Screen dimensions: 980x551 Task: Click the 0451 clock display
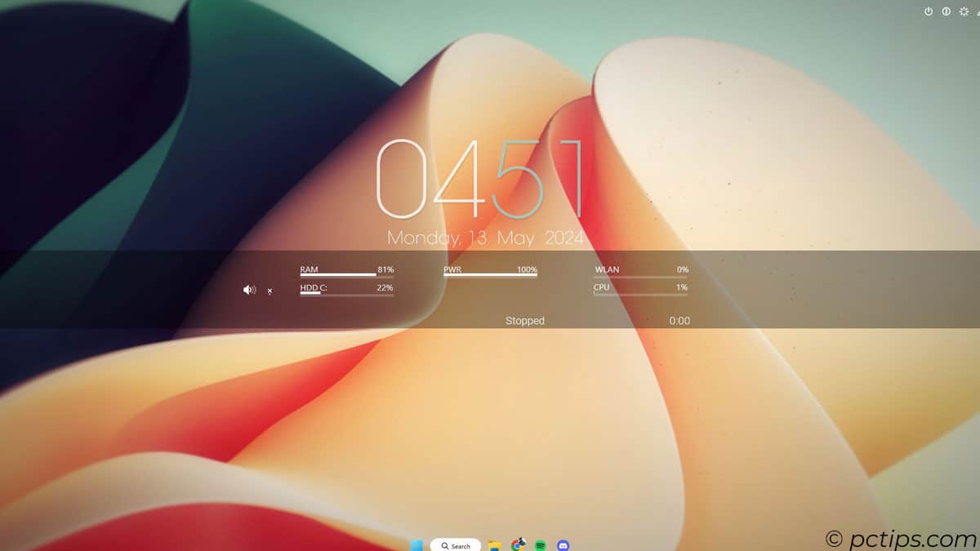[480, 180]
